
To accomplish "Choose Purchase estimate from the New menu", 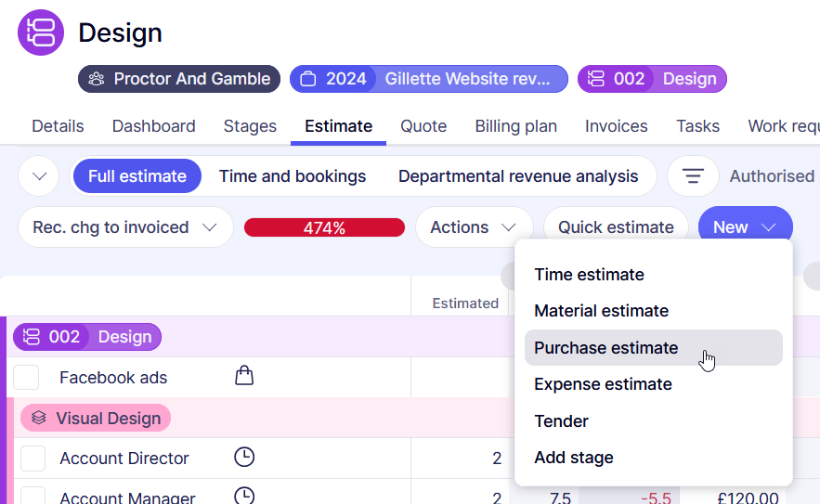I will click(x=606, y=348).
